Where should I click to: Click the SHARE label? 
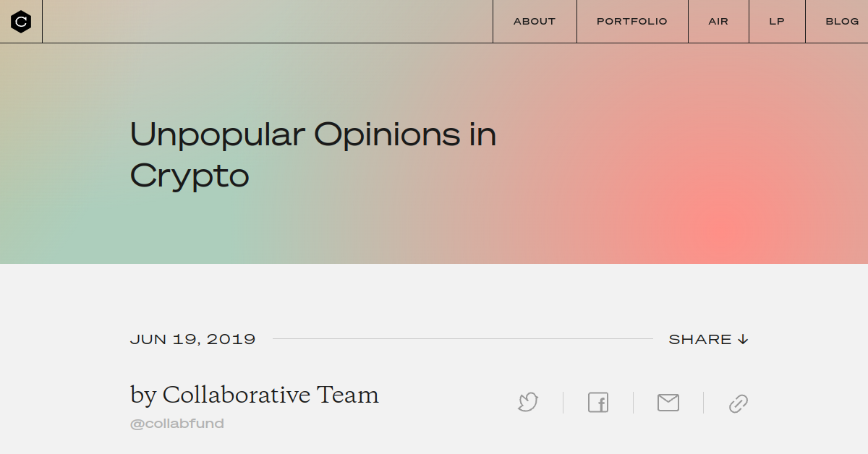point(699,338)
